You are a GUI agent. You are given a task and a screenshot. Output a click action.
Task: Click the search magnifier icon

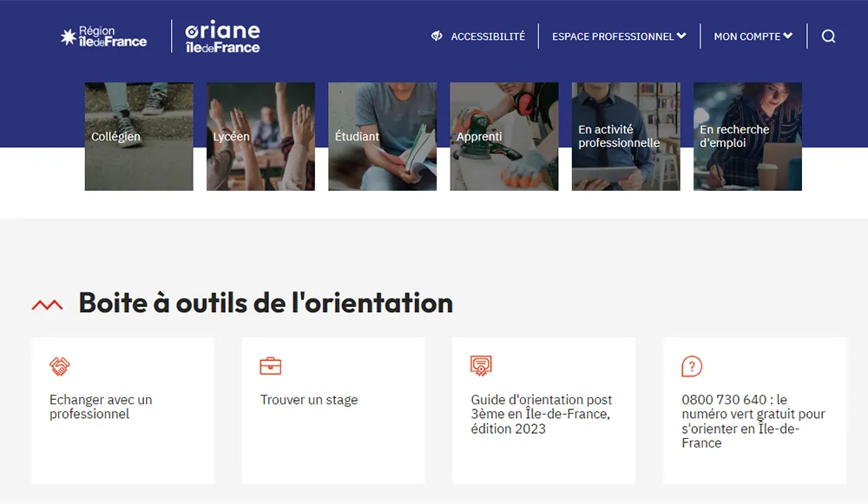[828, 36]
